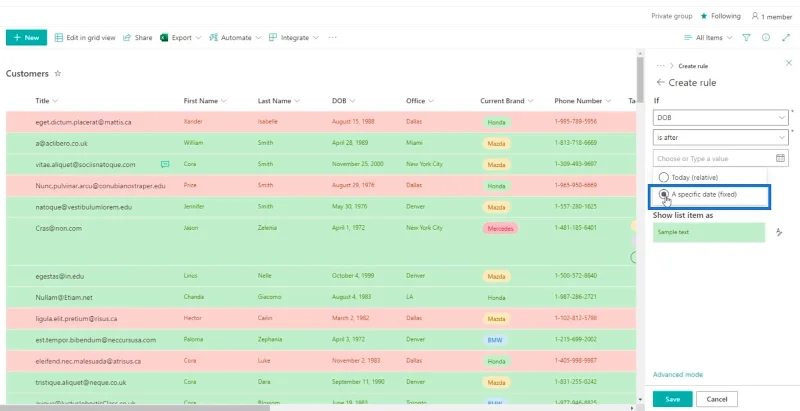This screenshot has height=411, width=800.
Task: Open the DOB column header menu
Action: 343,100
